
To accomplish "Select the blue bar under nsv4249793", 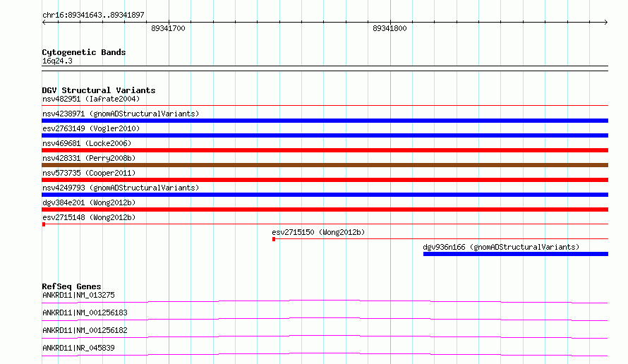I will [325, 195].
